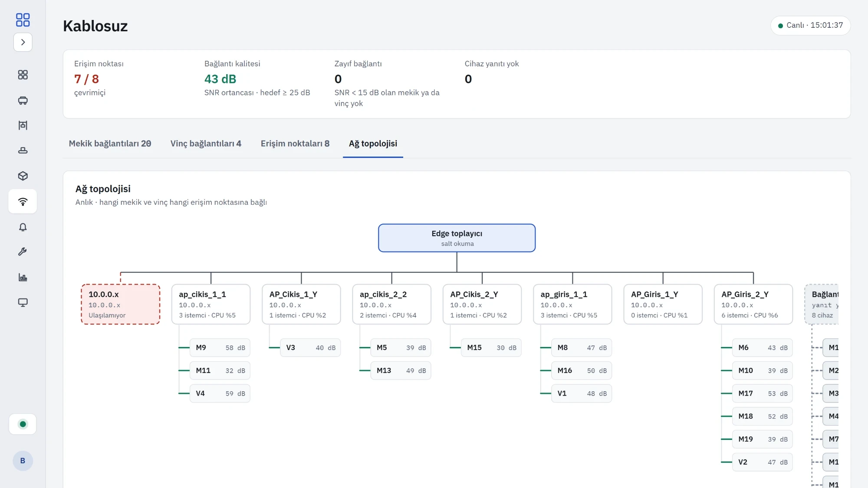The width and height of the screenshot is (868, 488).
Task: Click the app logo icon in sidebar
Action: 23,20
